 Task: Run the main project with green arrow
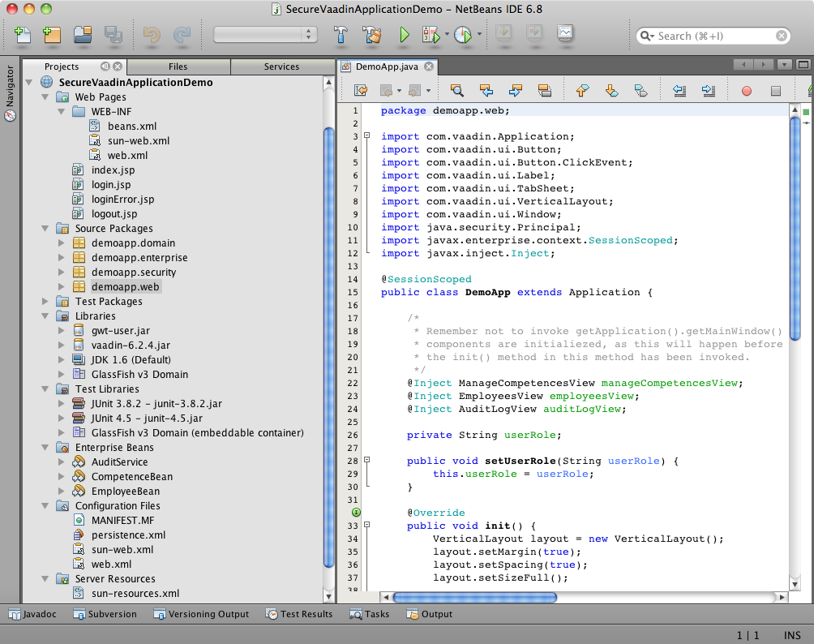click(405, 35)
